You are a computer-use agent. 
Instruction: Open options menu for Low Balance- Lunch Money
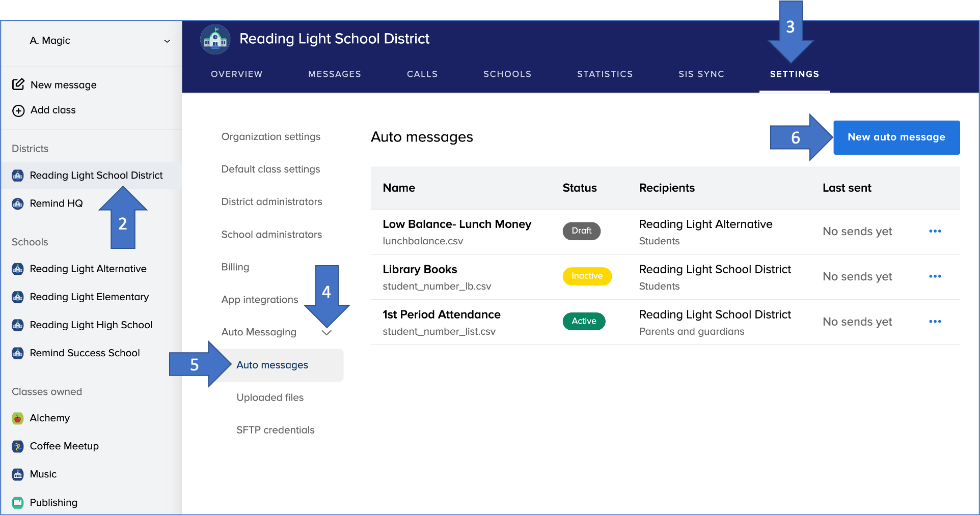[x=935, y=231]
